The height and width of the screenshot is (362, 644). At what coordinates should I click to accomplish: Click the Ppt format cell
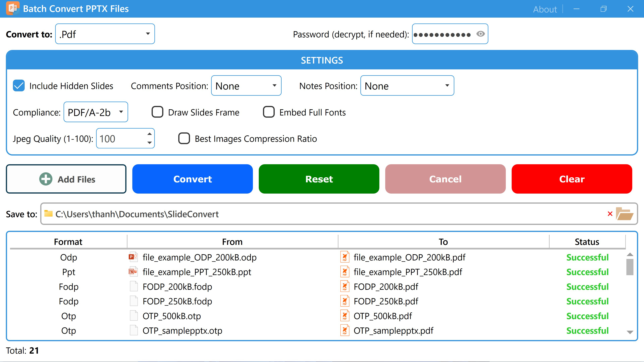(68, 272)
